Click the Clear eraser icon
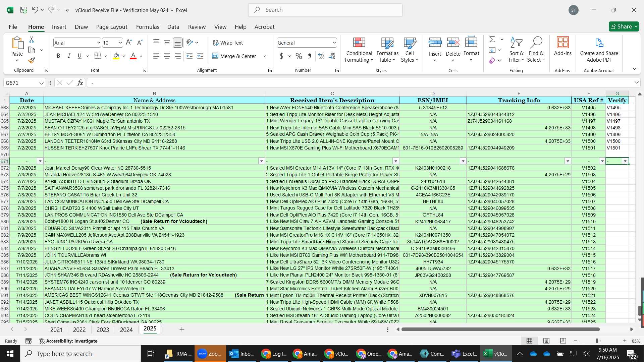Screen dimensions: 644x362 tap(492, 61)
